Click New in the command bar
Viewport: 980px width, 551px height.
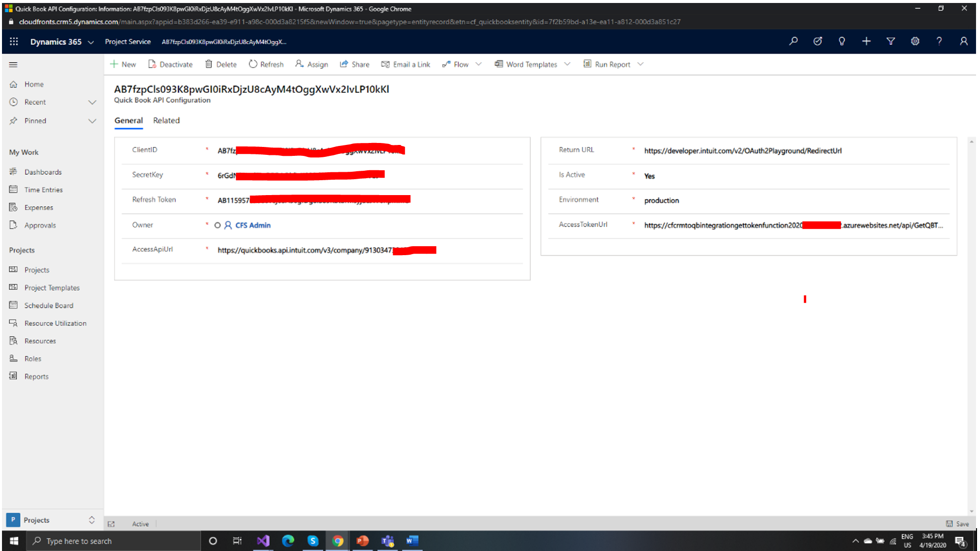coord(123,64)
